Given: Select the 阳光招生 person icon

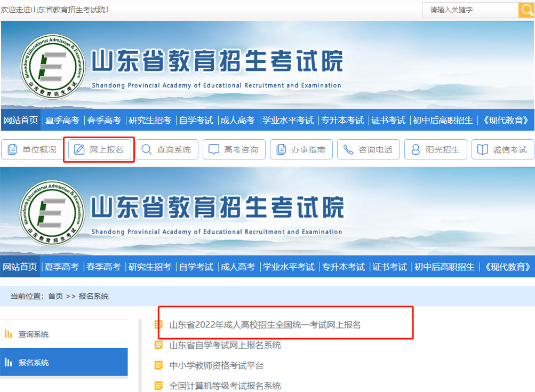Looking at the screenshot, I should click(416, 150).
